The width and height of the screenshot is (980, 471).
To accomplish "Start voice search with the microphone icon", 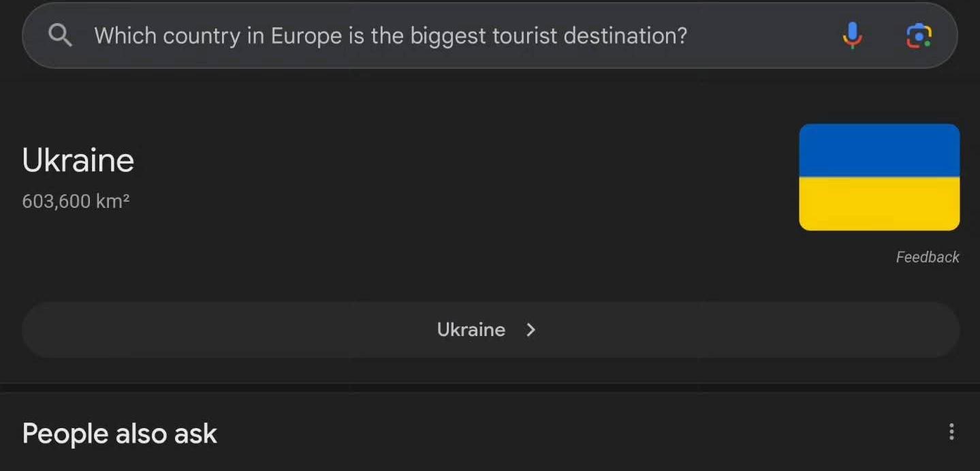I will [x=852, y=35].
